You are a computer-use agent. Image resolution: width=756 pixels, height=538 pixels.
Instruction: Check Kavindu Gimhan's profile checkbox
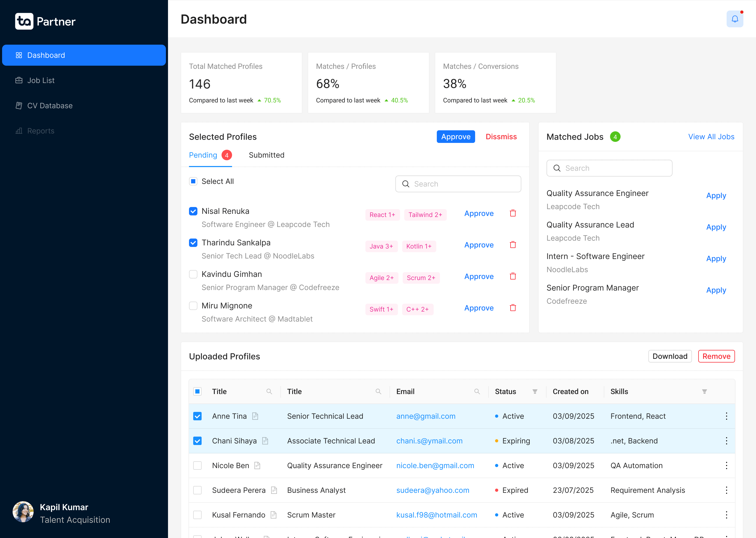coord(193,274)
